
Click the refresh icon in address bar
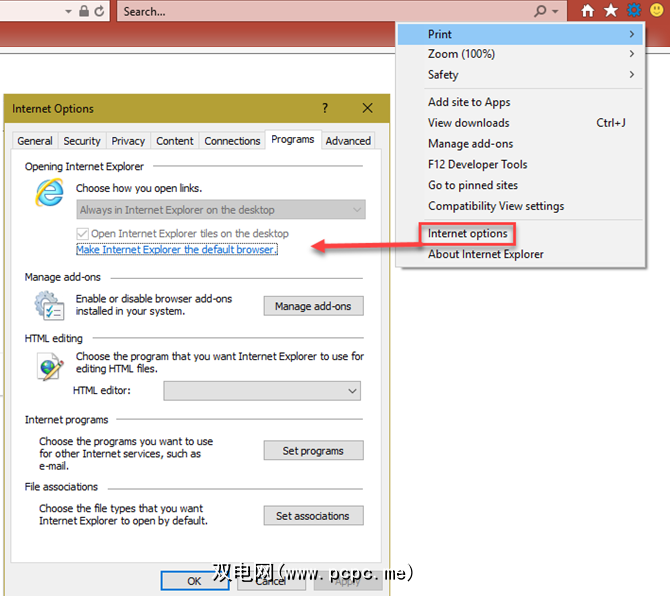(x=99, y=11)
